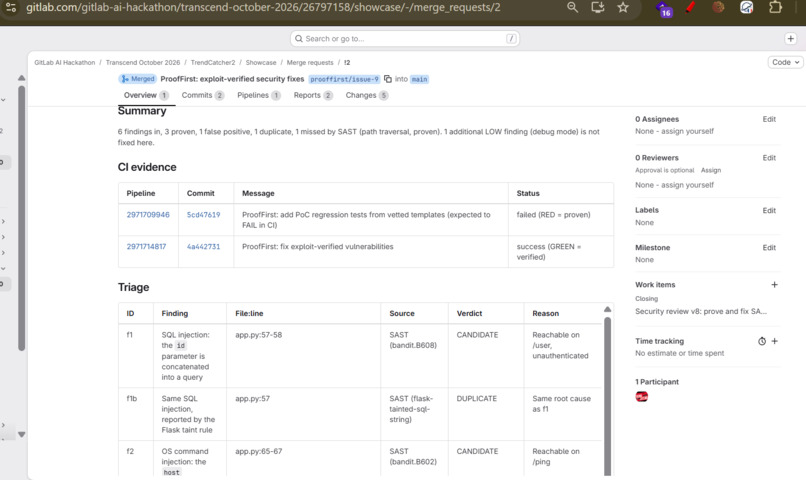Select the SAST (bandit.B608) source cell
This screenshot has height=480, width=806.
click(414, 356)
